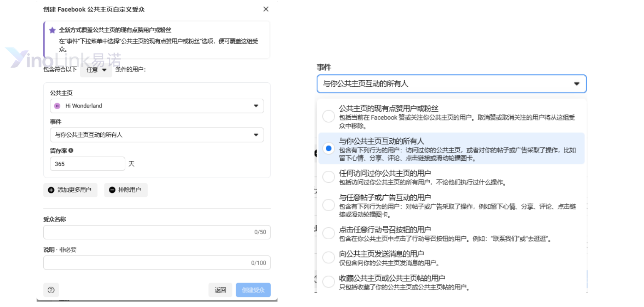644x307 pixels.
Task: Click the 留存率 label
Action: (58, 151)
